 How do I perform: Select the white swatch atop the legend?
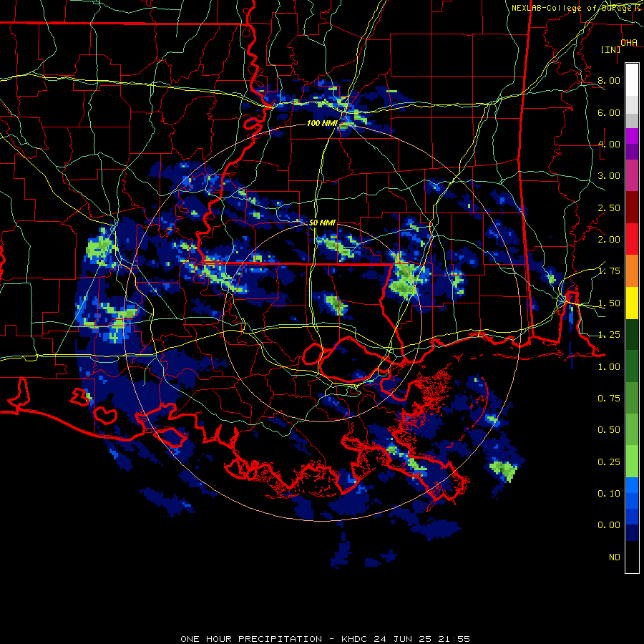pos(632,79)
